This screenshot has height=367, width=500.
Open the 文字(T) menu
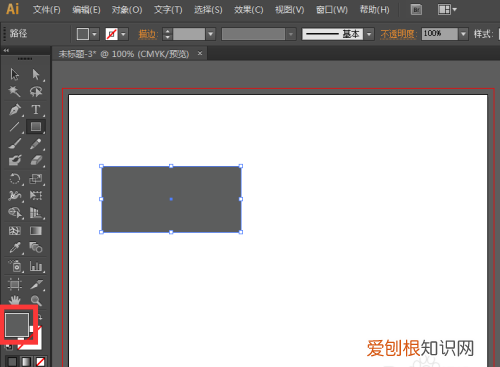168,10
